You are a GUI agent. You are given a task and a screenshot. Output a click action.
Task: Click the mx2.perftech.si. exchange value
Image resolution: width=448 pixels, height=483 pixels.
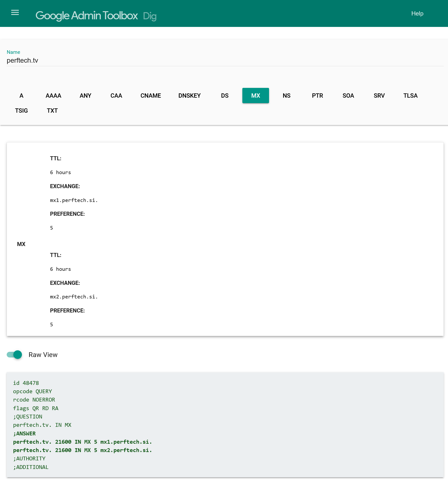point(74,297)
